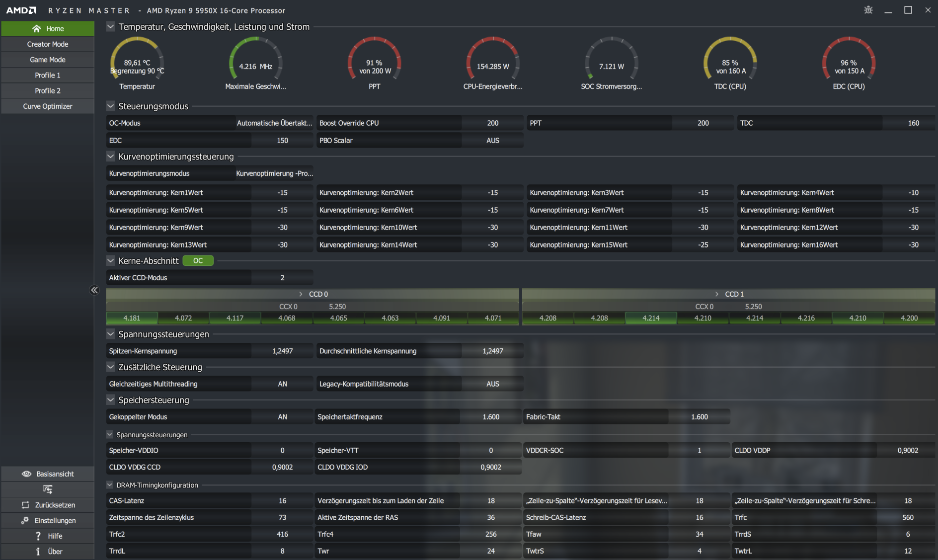Collapse the Kurvenoptimierungssteuerung section
Screen dimensions: 938x560
(110, 156)
